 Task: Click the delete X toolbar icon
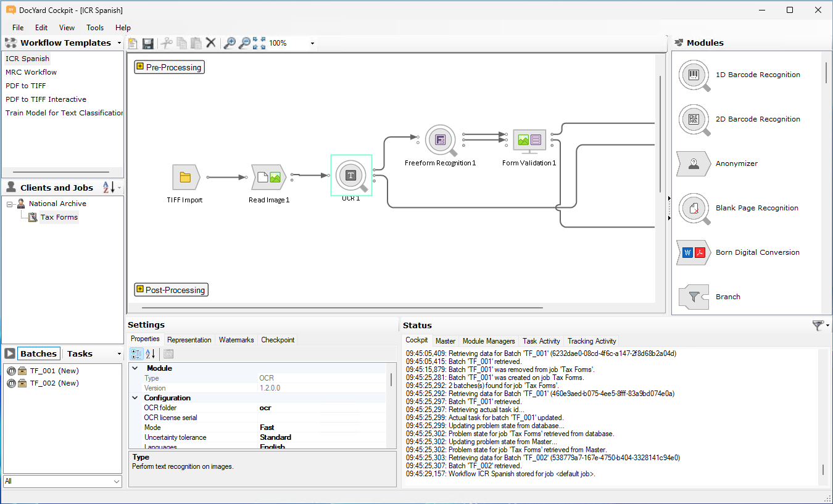[x=211, y=43]
